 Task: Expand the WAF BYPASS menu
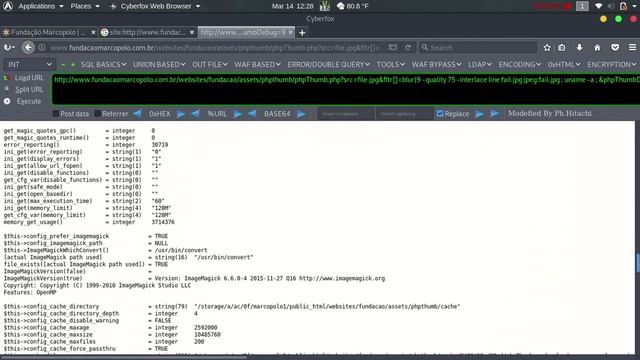click(436, 64)
